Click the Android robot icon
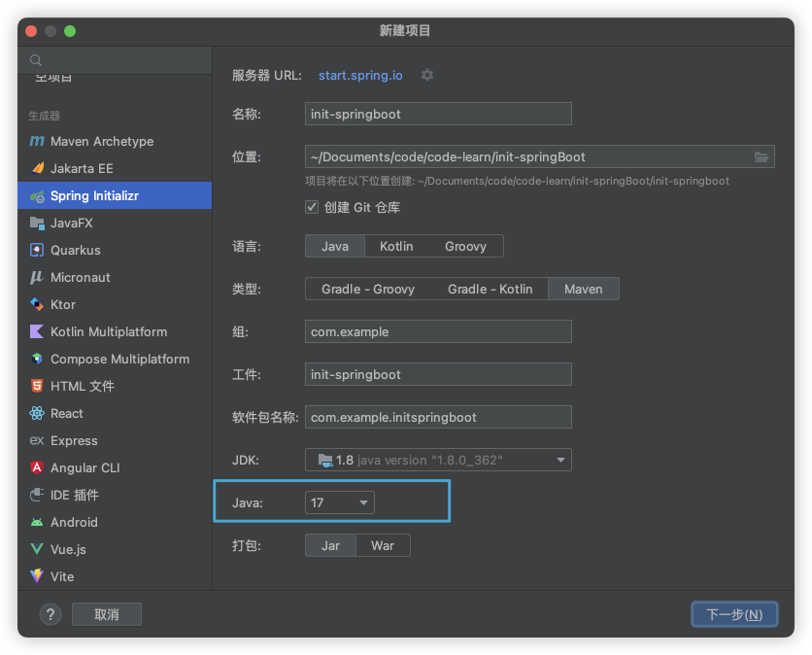This screenshot has width=812, height=655. click(37, 522)
